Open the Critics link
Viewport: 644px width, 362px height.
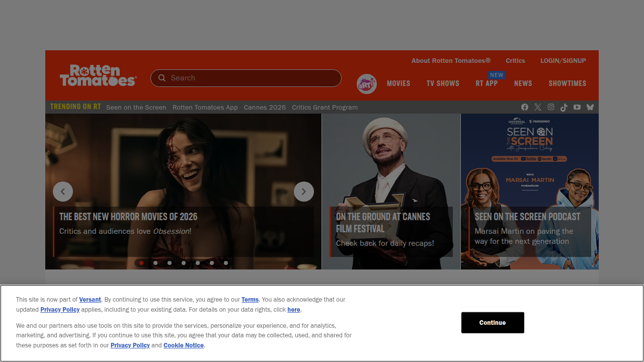click(515, 60)
